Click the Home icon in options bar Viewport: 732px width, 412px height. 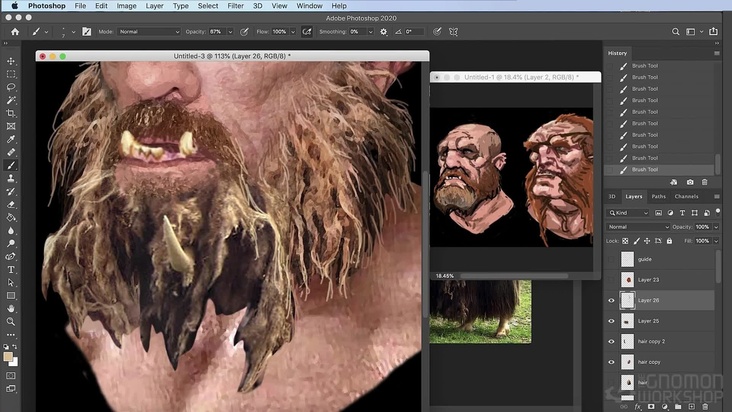(x=15, y=32)
